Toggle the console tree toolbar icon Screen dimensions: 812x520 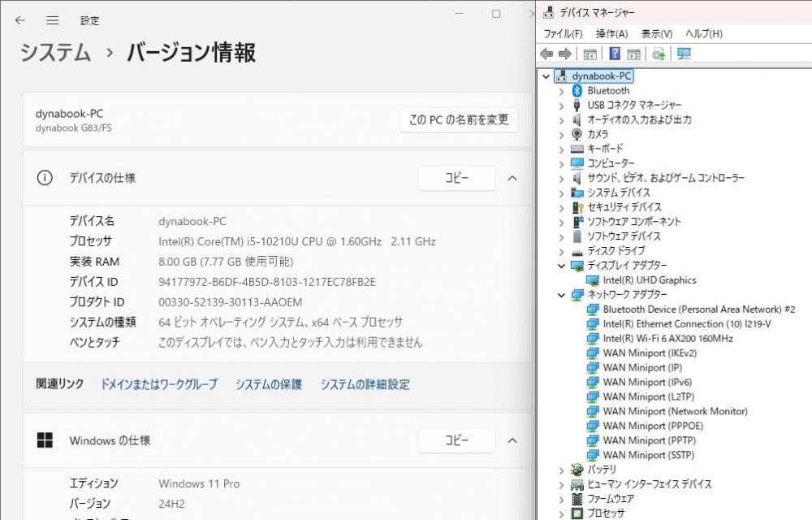point(590,54)
